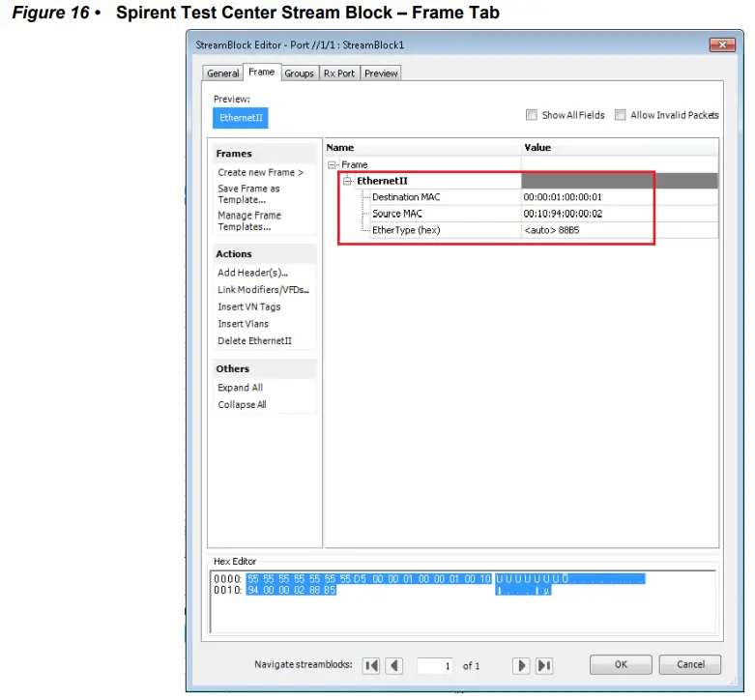Screen dimensions: 755x700
Task: Collapse the EthernetII tree node
Action: [347, 181]
